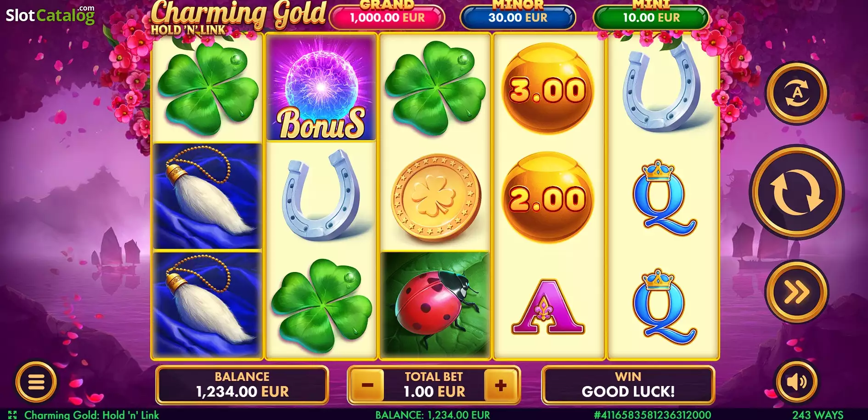Decrease total bet with minus button

[367, 385]
